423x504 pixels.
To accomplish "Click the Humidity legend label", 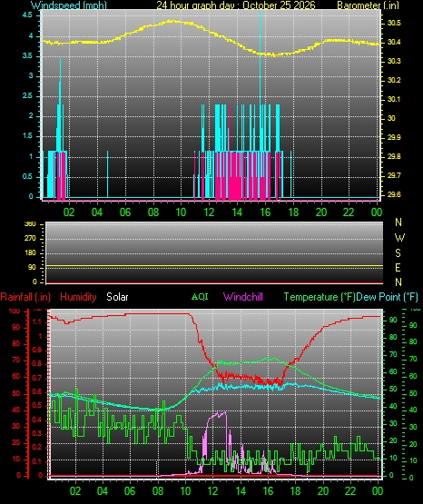I will pyautogui.click(x=78, y=297).
